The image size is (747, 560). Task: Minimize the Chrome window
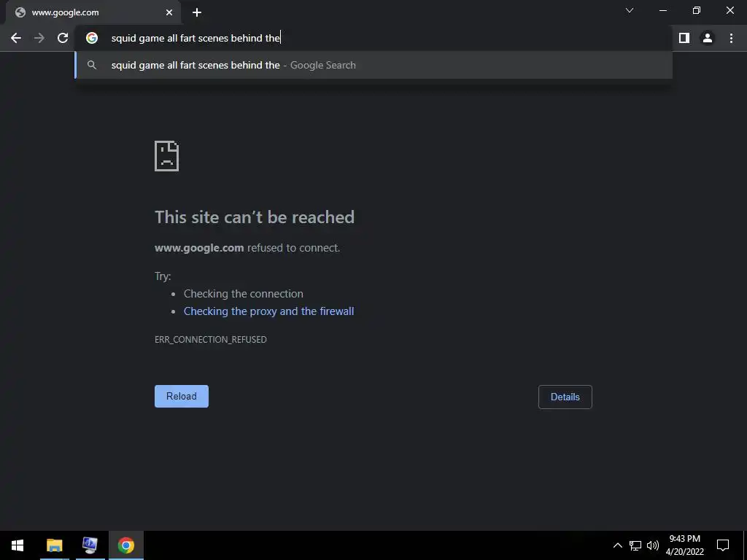pos(662,10)
